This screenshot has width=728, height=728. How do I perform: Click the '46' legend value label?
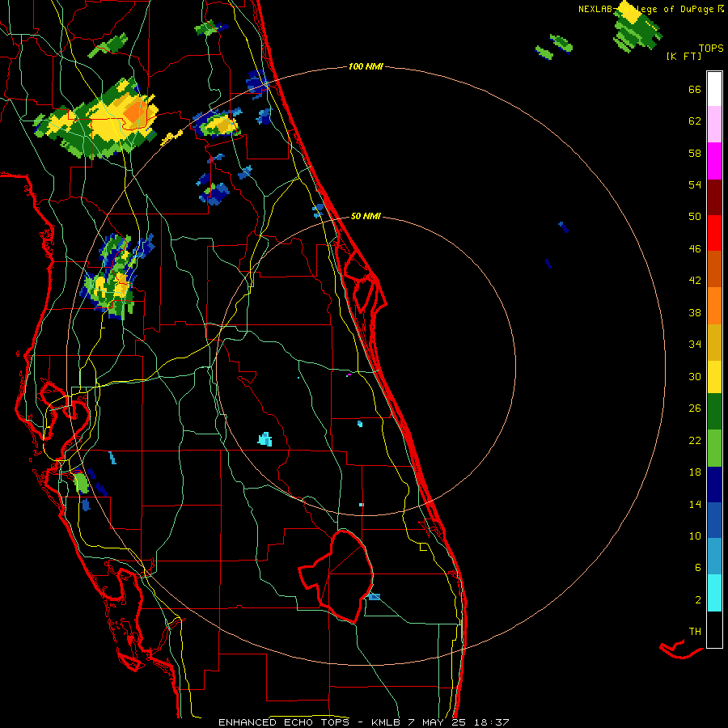tap(695, 249)
